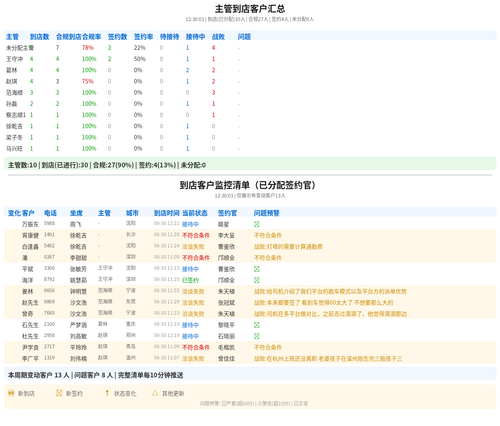Click the 合规率 column header
This screenshot has height=426, width=500.
91,37
